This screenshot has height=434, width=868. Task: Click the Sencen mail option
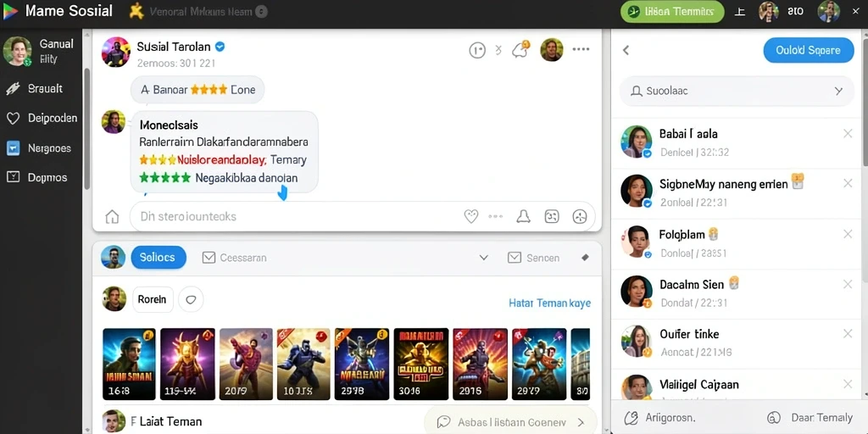tap(534, 258)
